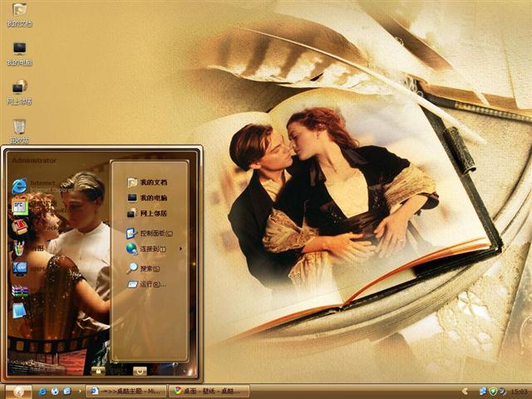
Task: Click the Administrator user name
Action: click(34, 160)
